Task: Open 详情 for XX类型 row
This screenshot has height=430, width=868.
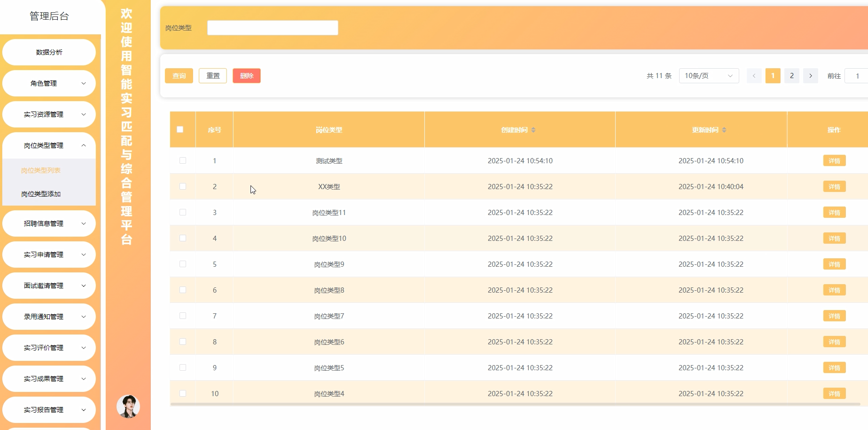Action: (x=835, y=186)
